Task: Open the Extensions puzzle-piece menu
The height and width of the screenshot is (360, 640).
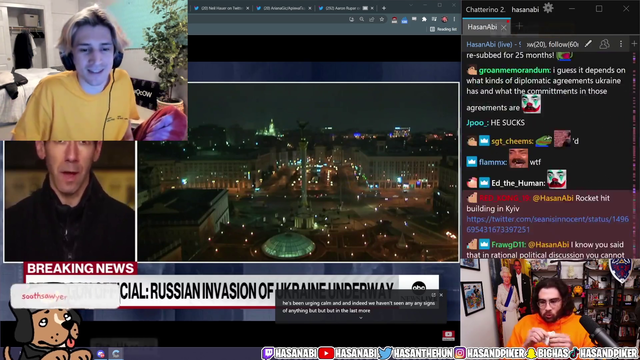Action: (x=424, y=19)
